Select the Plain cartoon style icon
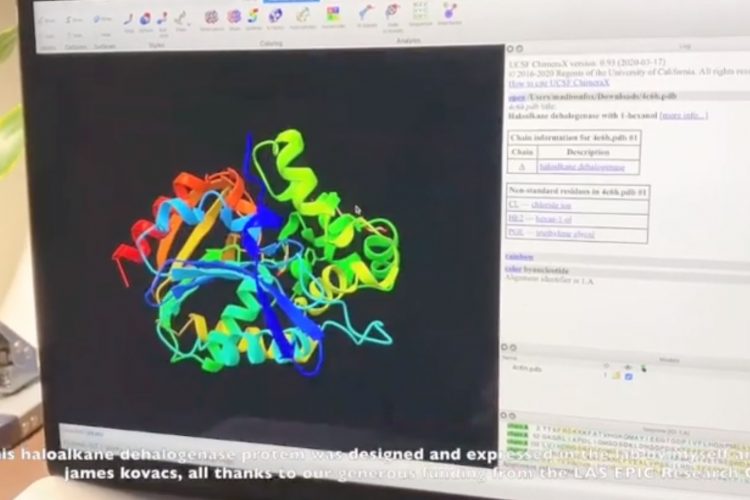The image size is (750, 500). pos(180,20)
